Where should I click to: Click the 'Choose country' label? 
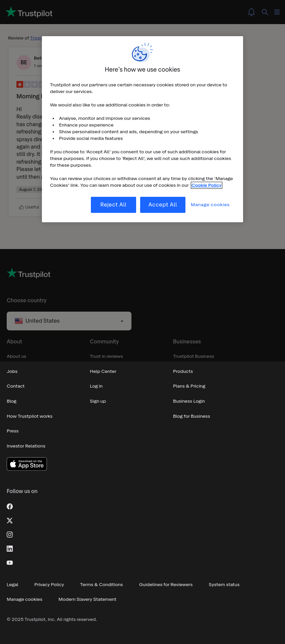26,301
